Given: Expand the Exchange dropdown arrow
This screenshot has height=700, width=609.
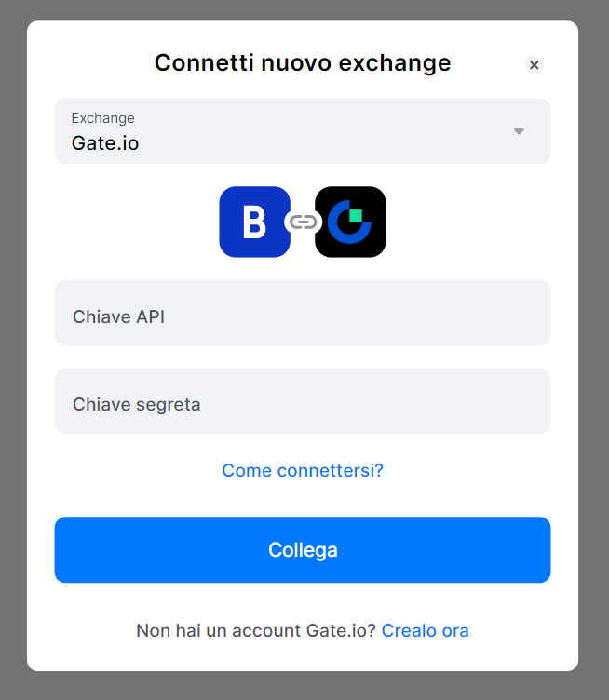Looking at the screenshot, I should point(519,131).
